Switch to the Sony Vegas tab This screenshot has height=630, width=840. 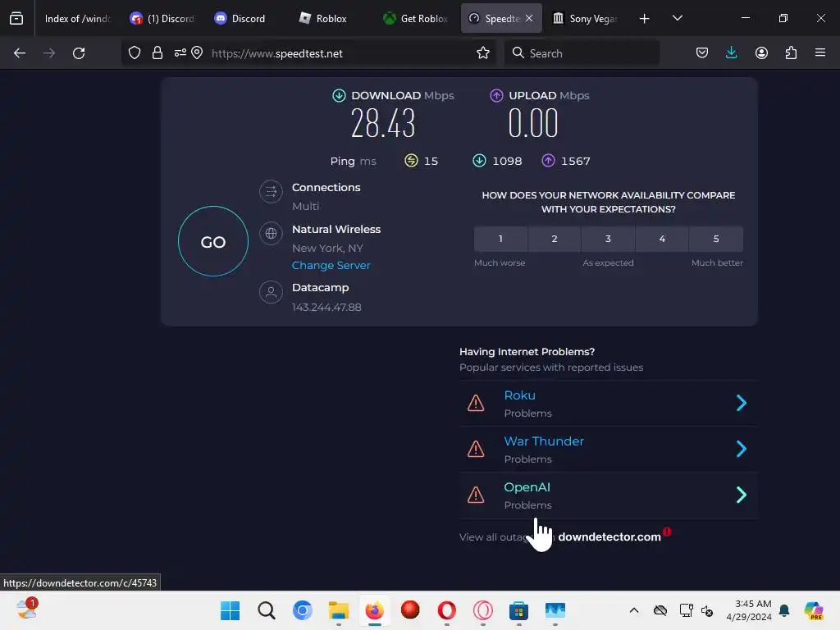(586, 19)
